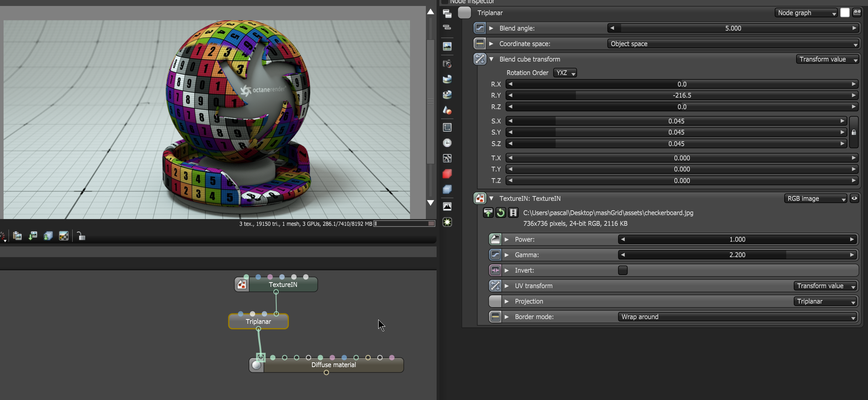This screenshot has width=868, height=400.
Task: Click the checkerboard.jpg file path text
Action: coord(608,213)
